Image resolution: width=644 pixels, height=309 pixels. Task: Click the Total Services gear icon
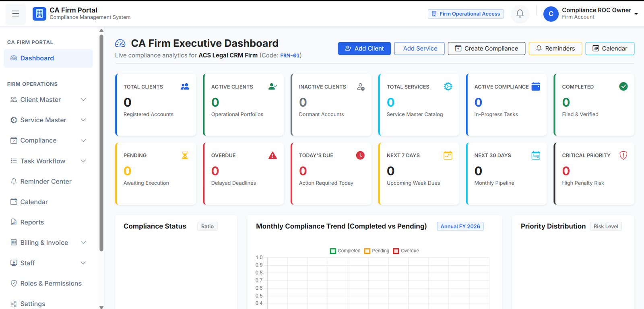coord(448,87)
